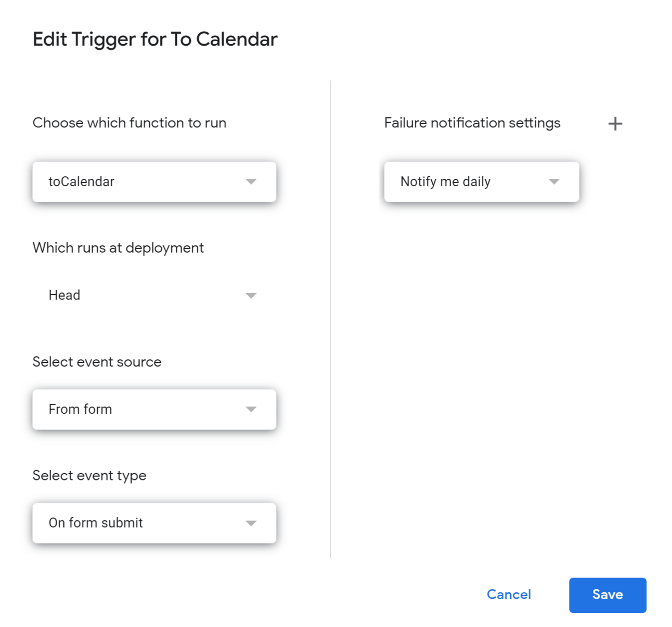Open the toCalendar function dropdown
Image resolution: width=672 pixels, height=627 pixels.
tap(154, 181)
